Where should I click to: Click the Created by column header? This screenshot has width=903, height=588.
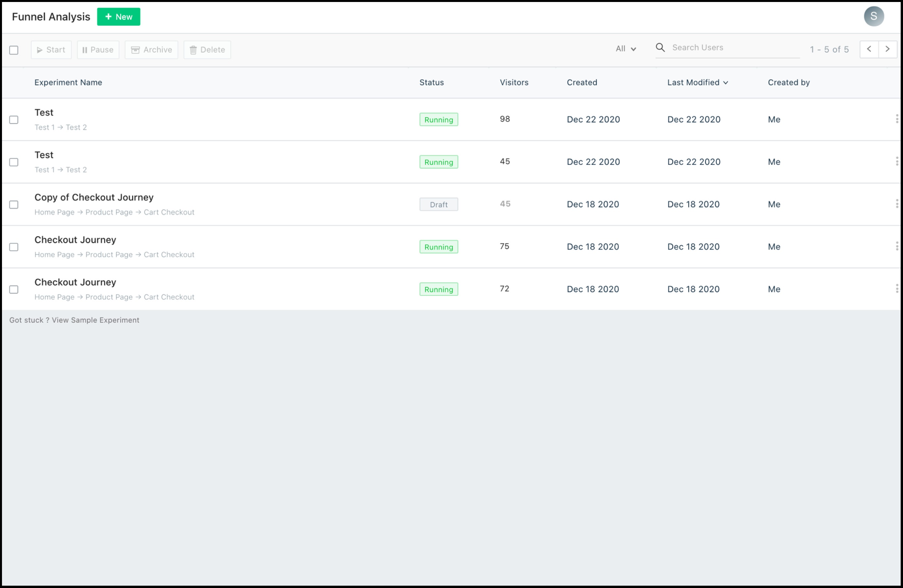pyautogui.click(x=789, y=83)
